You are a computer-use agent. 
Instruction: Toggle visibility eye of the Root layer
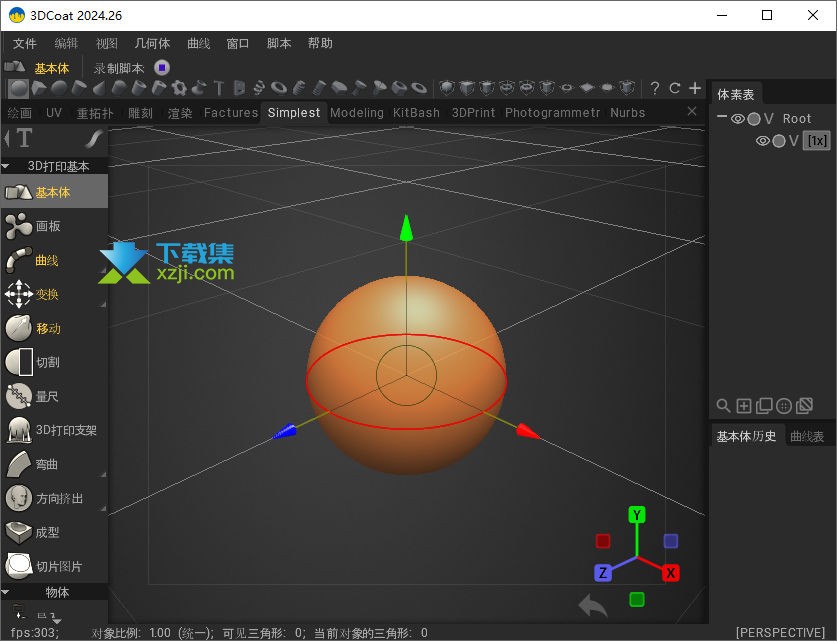click(738, 119)
